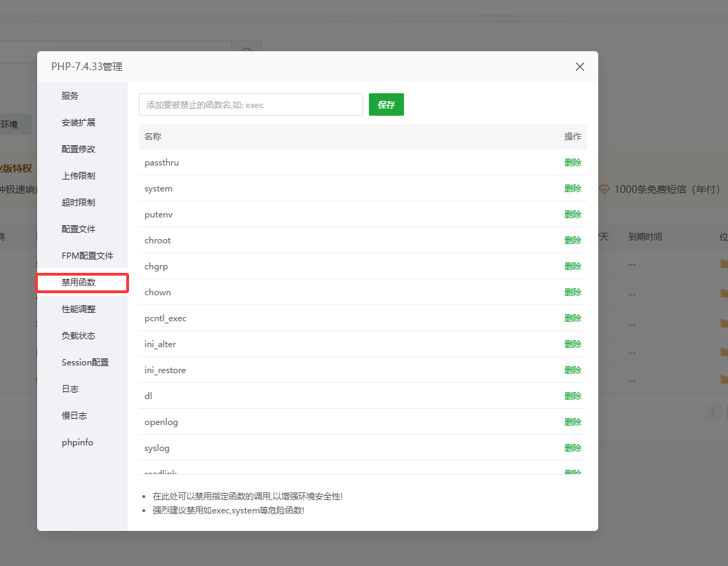Remove chgrp from the list
Viewport: 728px width, 566px height.
(x=572, y=267)
